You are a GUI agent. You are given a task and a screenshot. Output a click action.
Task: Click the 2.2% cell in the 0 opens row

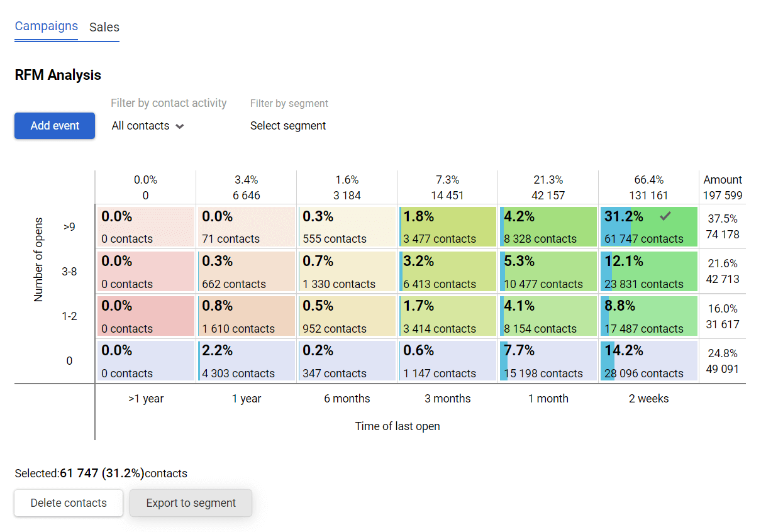[x=246, y=360]
